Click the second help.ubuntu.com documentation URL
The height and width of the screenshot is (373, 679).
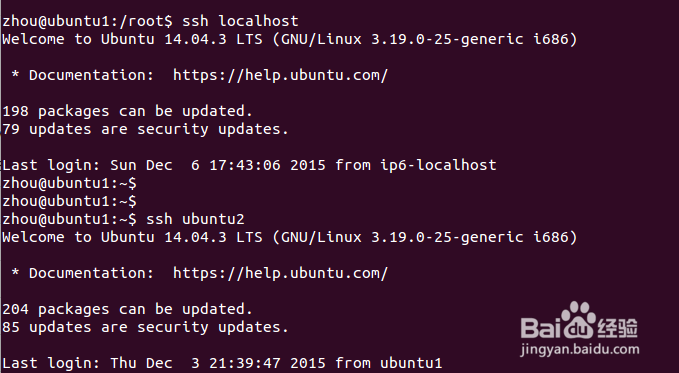(280, 273)
